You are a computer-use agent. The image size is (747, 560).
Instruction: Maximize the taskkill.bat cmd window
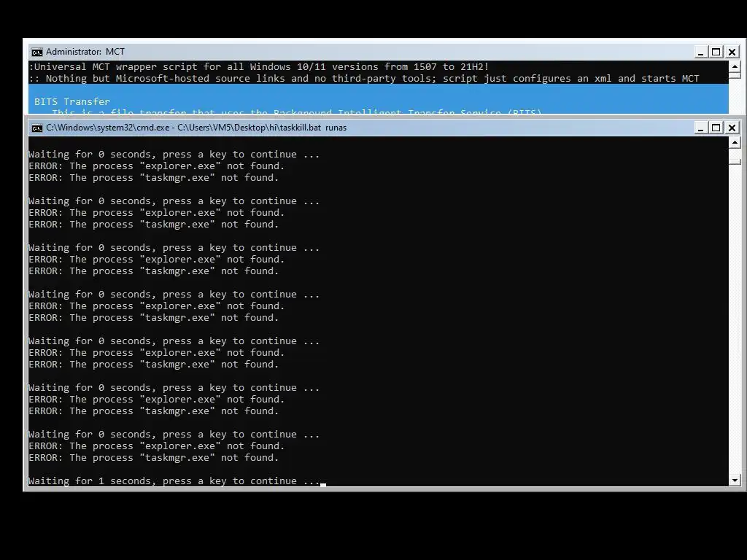716,128
